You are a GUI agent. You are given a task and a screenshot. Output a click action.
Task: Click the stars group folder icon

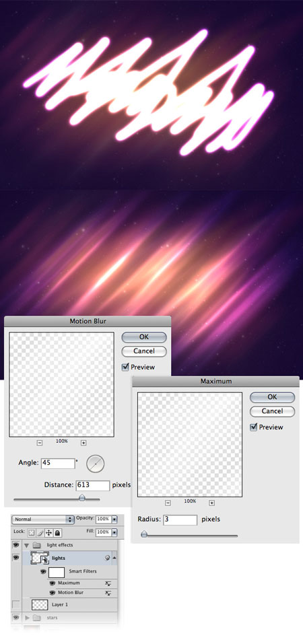(x=36, y=617)
